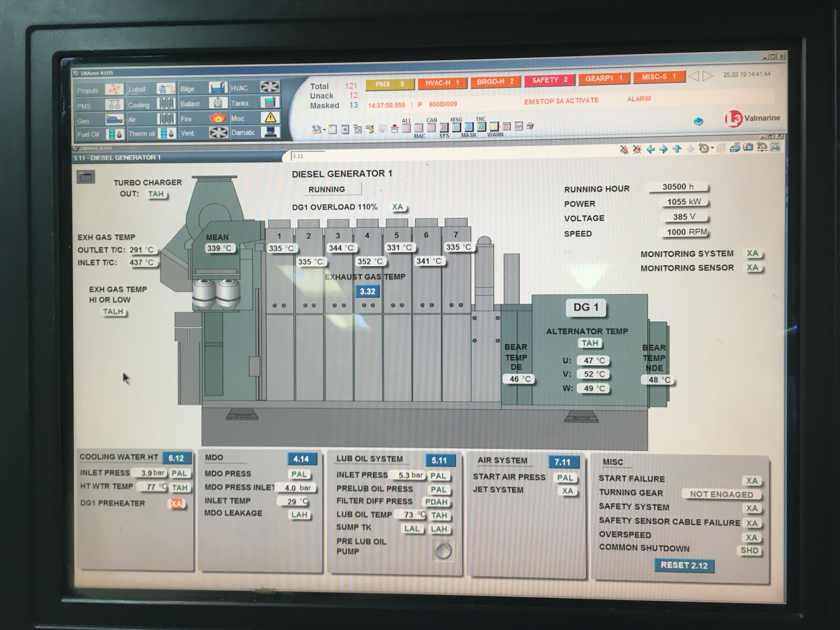Open the trend graph toolbar icon
Viewport: 840px width, 630px height.
(x=518, y=126)
